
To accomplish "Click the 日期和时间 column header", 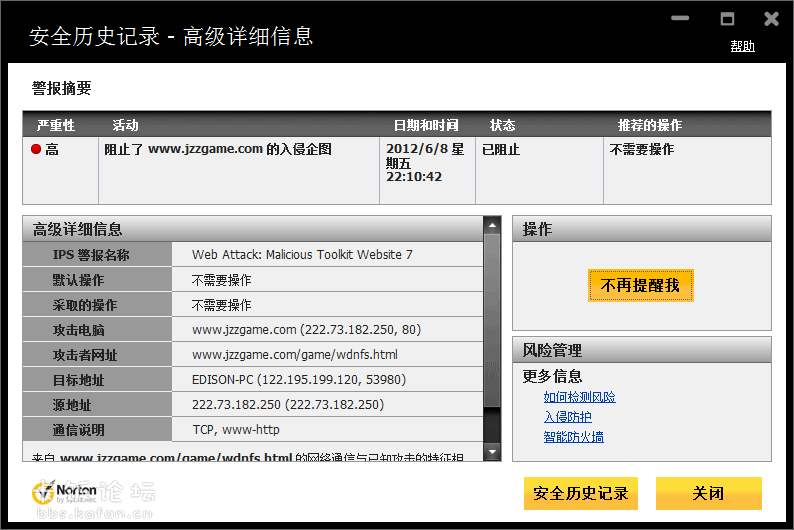I will click(426, 125).
